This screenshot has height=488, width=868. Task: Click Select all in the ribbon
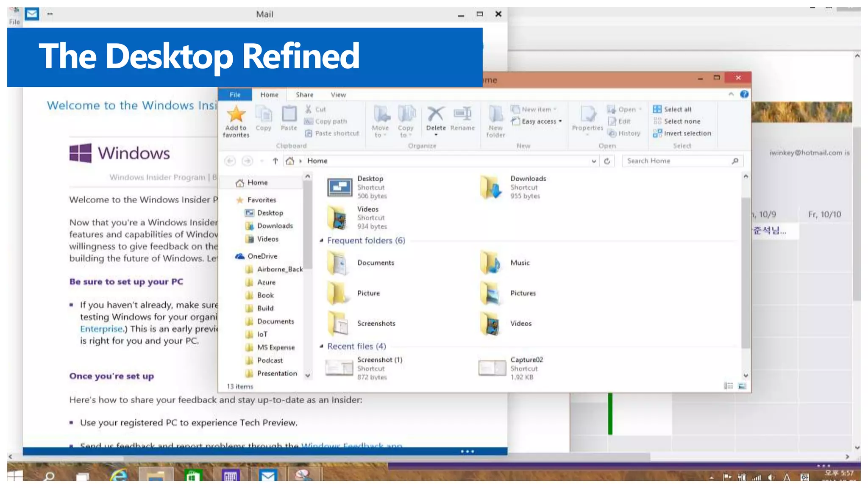coord(672,109)
